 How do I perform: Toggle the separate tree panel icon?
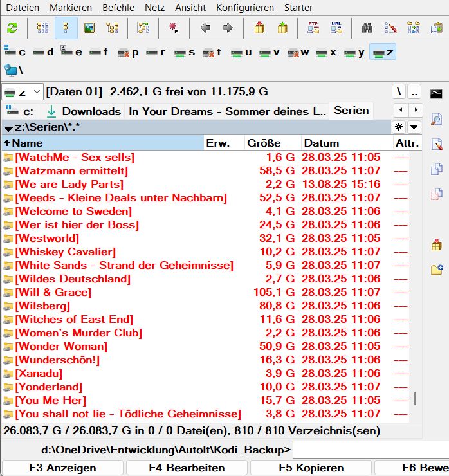(143, 28)
